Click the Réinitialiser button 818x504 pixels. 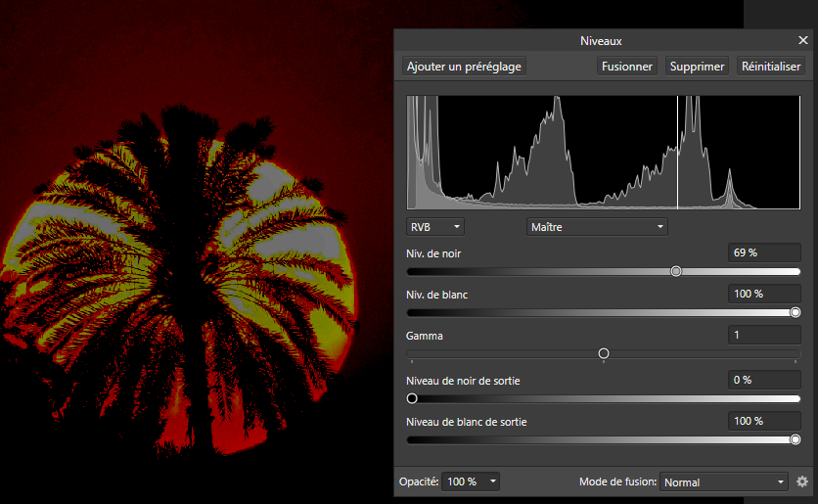(770, 67)
